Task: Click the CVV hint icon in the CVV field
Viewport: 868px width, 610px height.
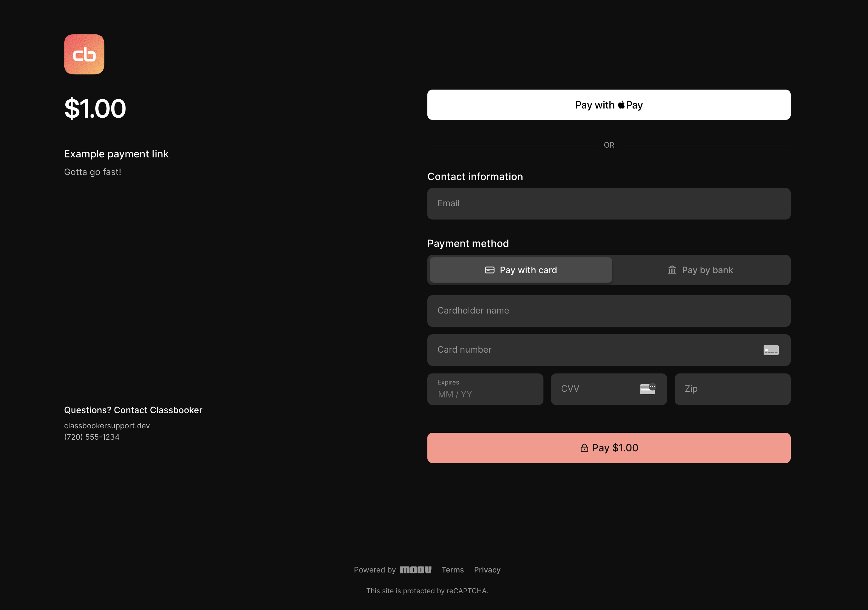Action: [x=647, y=389]
